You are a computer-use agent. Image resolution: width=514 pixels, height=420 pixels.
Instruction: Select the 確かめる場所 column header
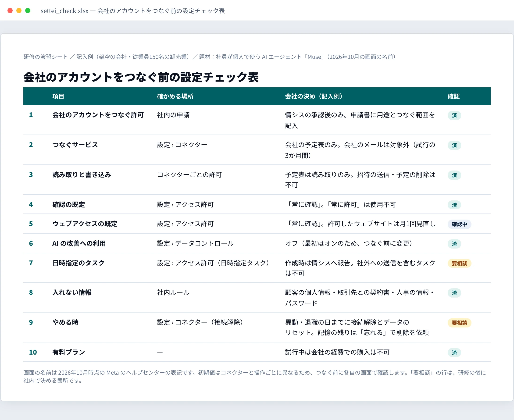click(x=175, y=96)
